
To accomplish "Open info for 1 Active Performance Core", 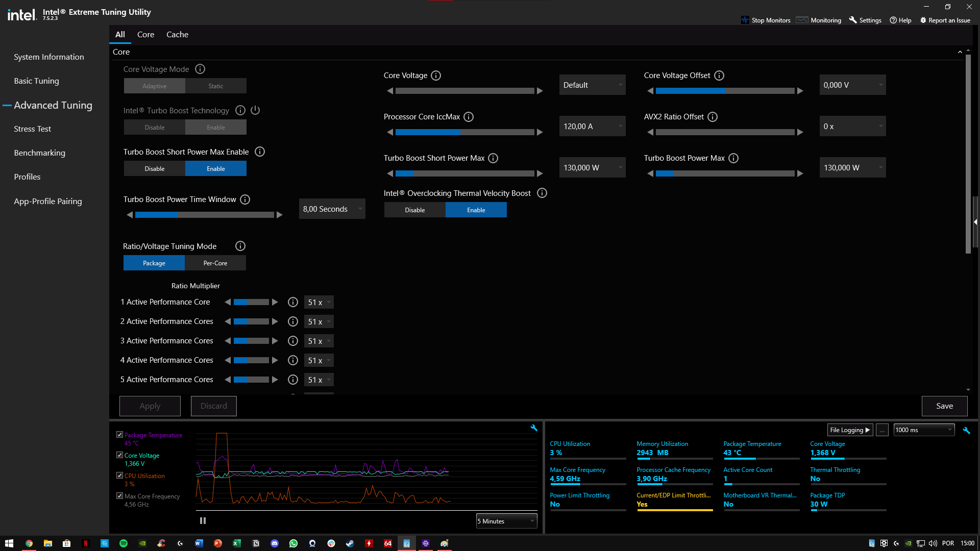I will click(293, 302).
